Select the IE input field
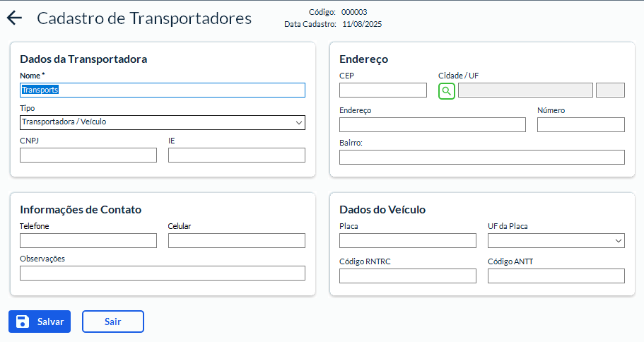The width and height of the screenshot is (644, 342). 237,155
